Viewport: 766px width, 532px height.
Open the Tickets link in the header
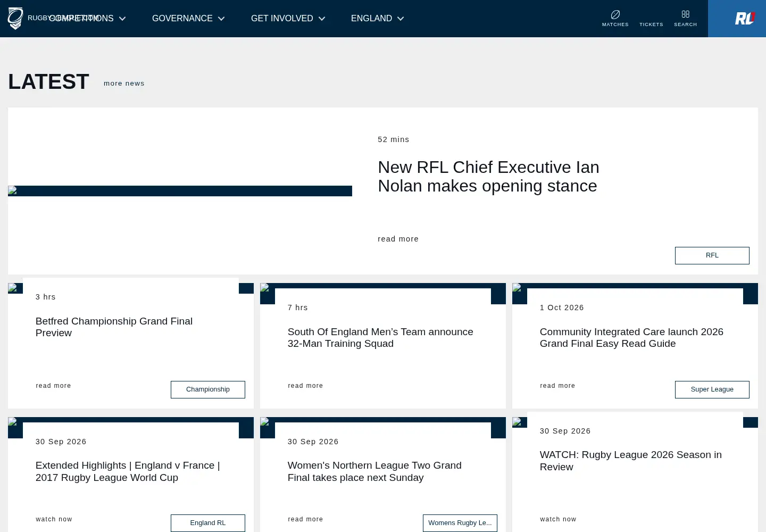tap(651, 24)
